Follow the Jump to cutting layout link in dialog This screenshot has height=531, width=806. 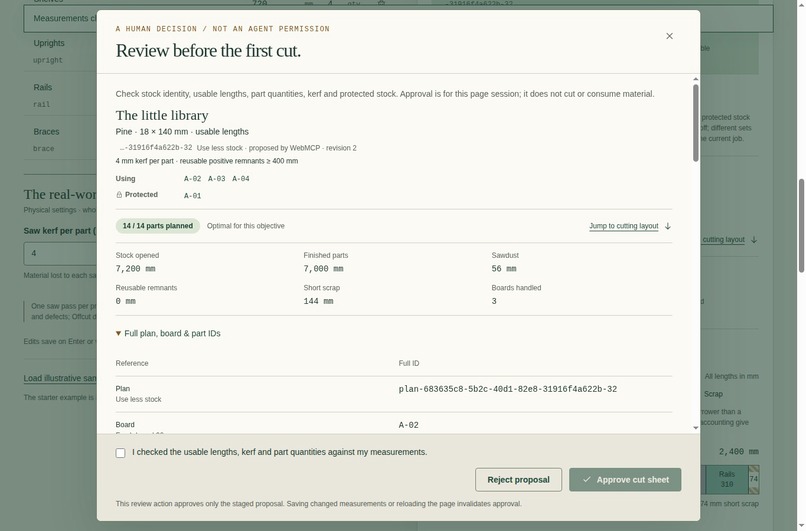point(624,226)
